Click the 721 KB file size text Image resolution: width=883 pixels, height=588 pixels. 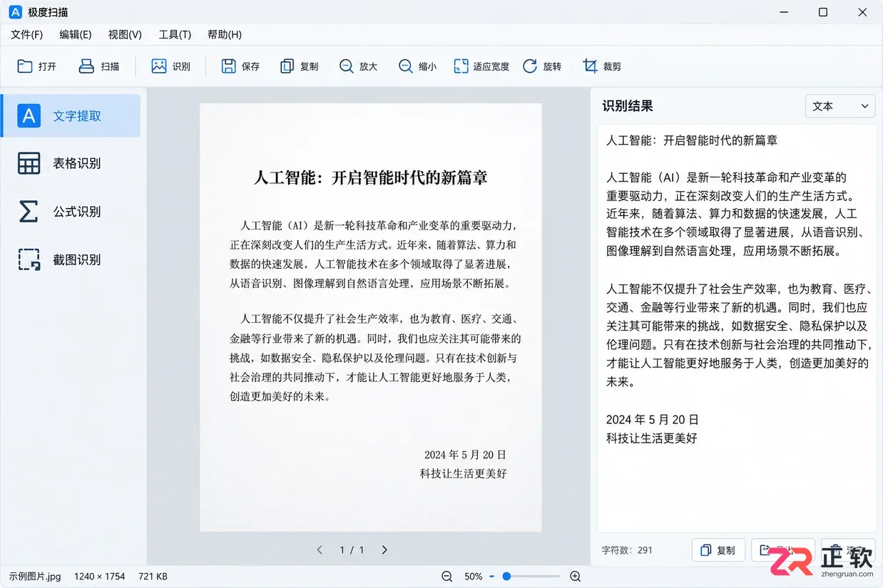tap(153, 576)
